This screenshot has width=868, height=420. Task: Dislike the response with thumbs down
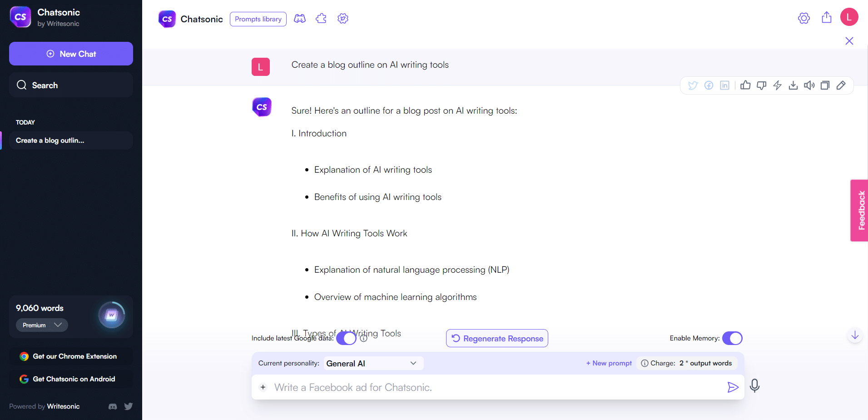(x=762, y=85)
